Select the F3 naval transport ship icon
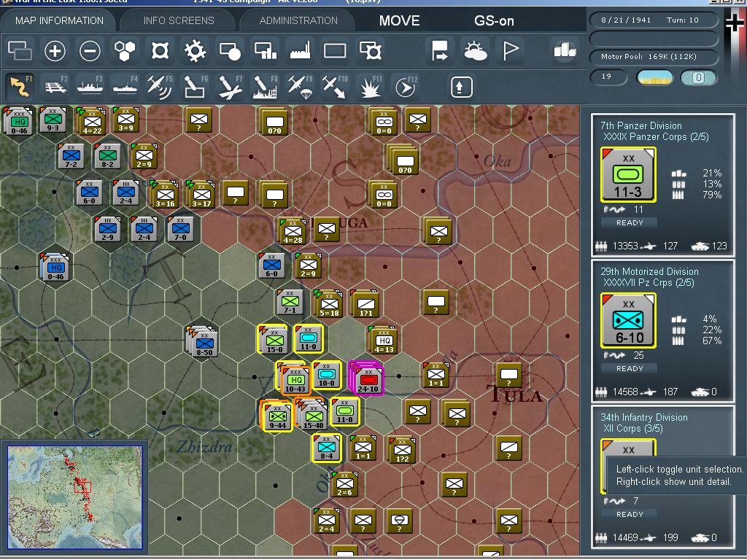This screenshot has height=560, width=747. [90, 87]
